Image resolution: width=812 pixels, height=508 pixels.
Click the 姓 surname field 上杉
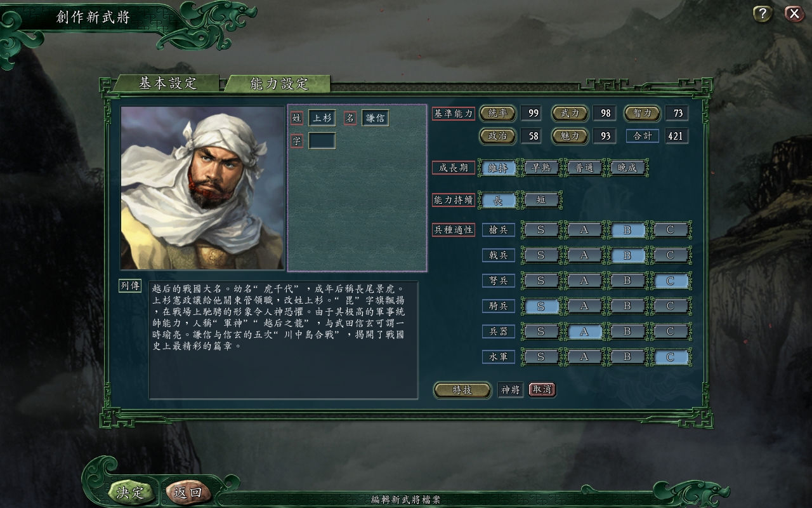pos(322,117)
